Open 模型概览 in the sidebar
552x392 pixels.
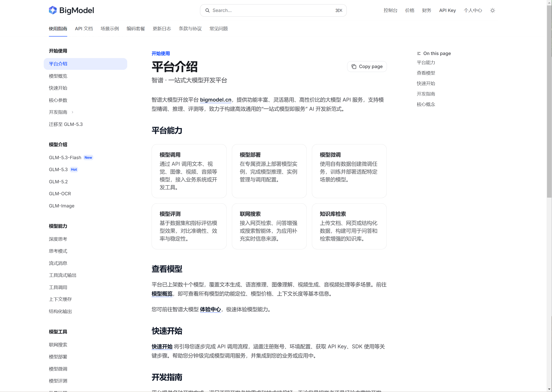point(58,76)
